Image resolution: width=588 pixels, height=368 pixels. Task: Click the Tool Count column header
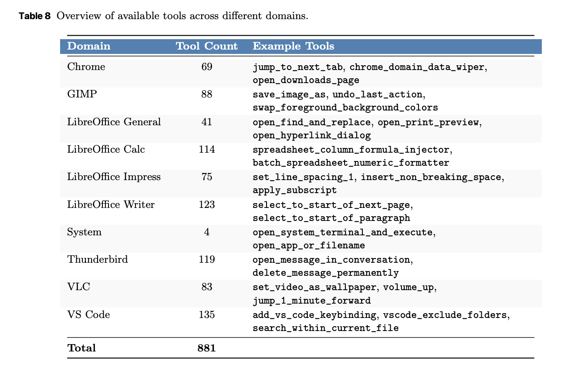click(x=207, y=46)
